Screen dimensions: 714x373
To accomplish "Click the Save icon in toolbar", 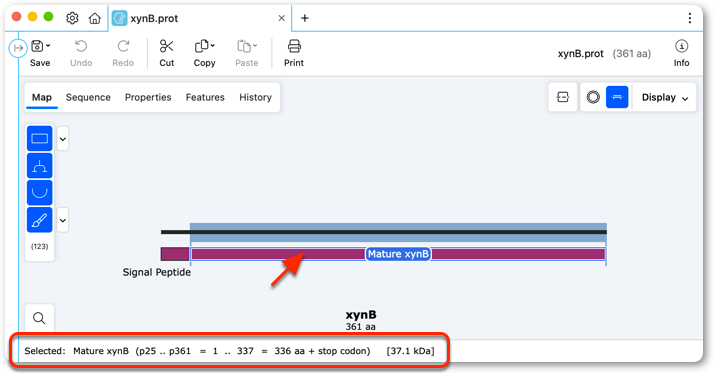I will click(37, 46).
